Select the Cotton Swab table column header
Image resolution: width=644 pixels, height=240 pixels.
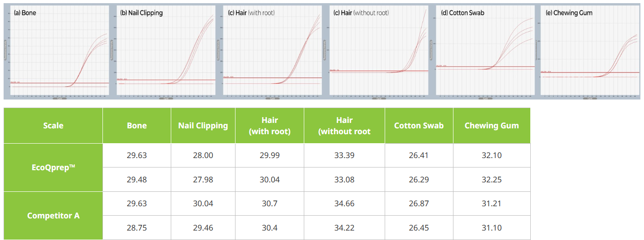click(419, 126)
